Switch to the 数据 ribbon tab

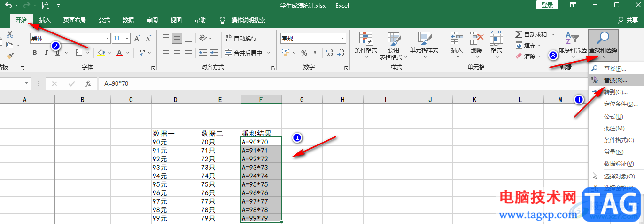tap(128, 20)
